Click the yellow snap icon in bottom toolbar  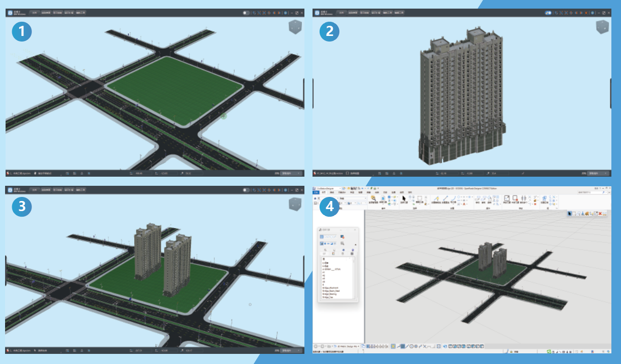393,346
